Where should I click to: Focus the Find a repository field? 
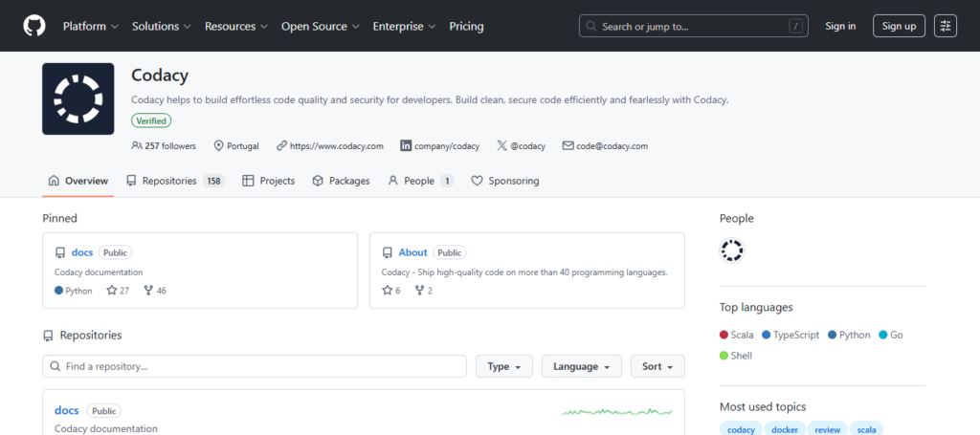(x=255, y=366)
